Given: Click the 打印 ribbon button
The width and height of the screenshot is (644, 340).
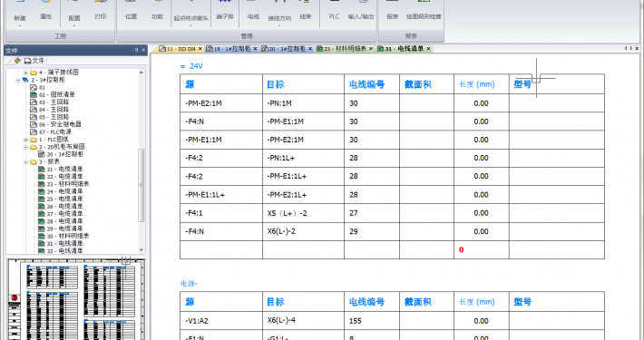Looking at the screenshot, I should (100, 16).
